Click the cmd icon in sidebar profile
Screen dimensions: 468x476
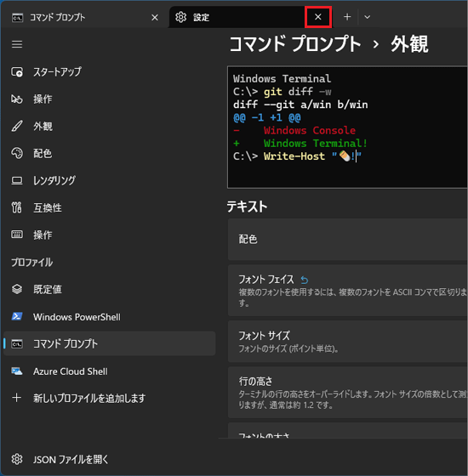pos(17,344)
